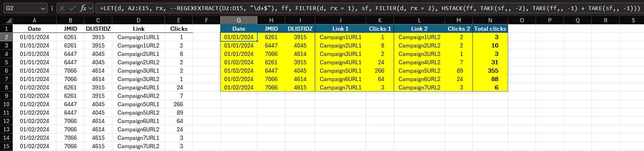The image size is (644, 151).
Task: Select cell N7 total 88
Action: (490, 79)
